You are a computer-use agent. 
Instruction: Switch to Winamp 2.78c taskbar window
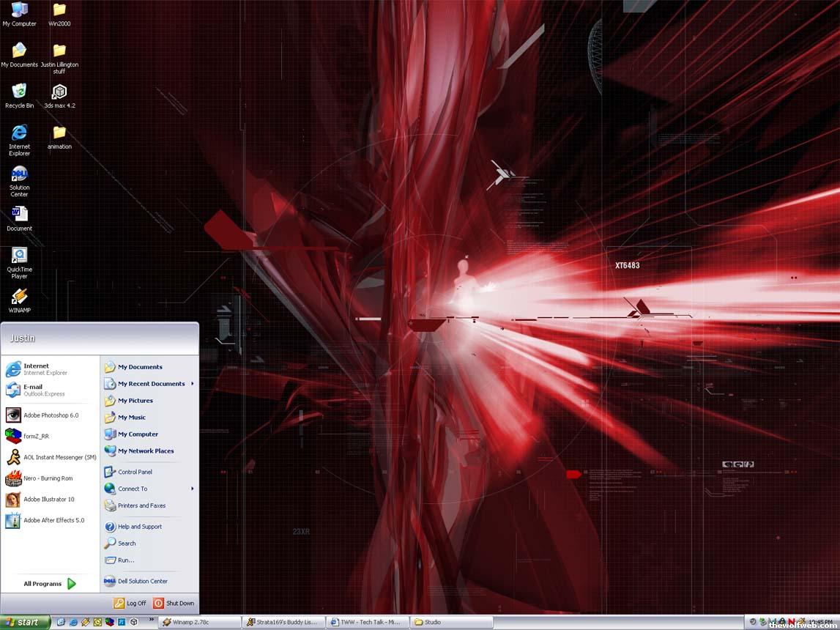[x=199, y=622]
